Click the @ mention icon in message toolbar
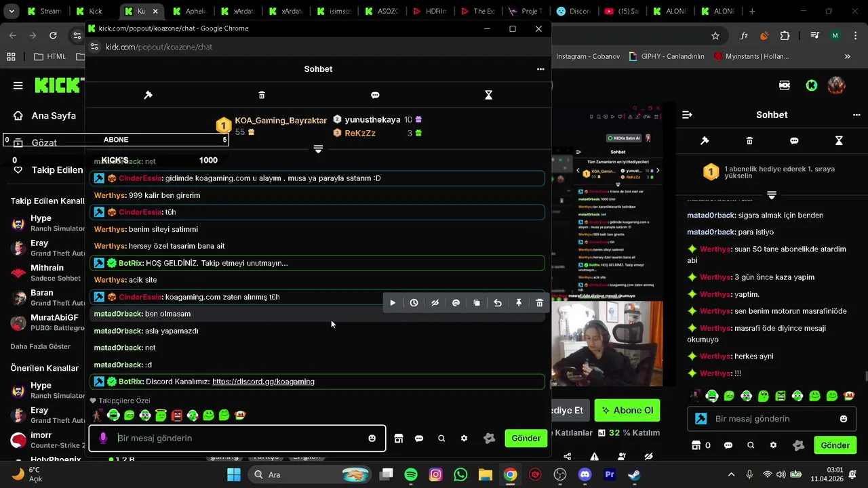Viewport: 868px width, 488px height. click(x=456, y=303)
